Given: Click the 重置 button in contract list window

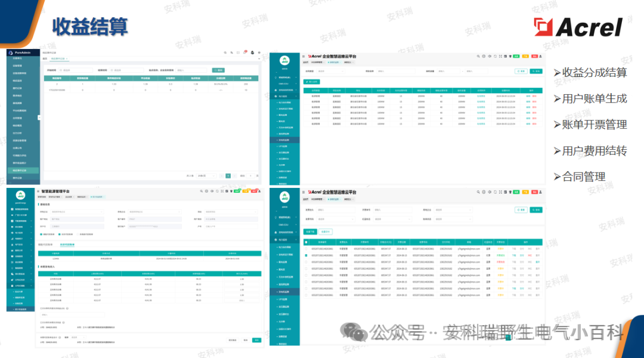Looking at the screenshot, I should (x=521, y=71).
